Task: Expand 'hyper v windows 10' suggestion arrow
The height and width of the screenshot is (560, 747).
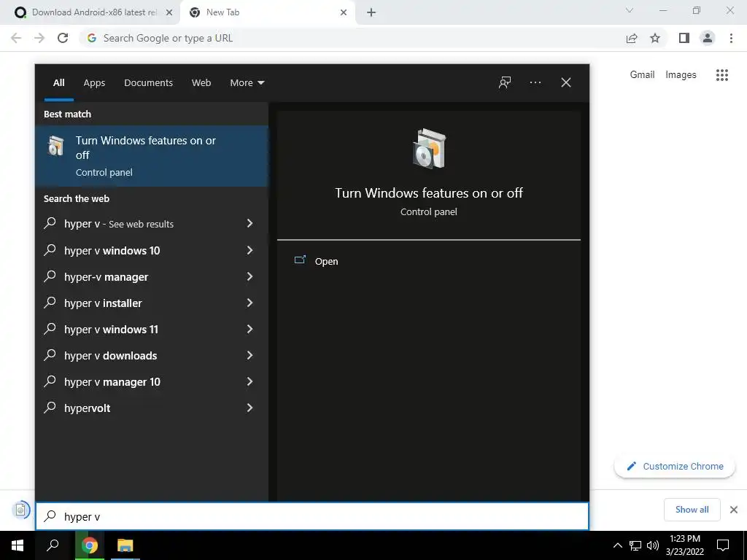Action: tap(249, 250)
